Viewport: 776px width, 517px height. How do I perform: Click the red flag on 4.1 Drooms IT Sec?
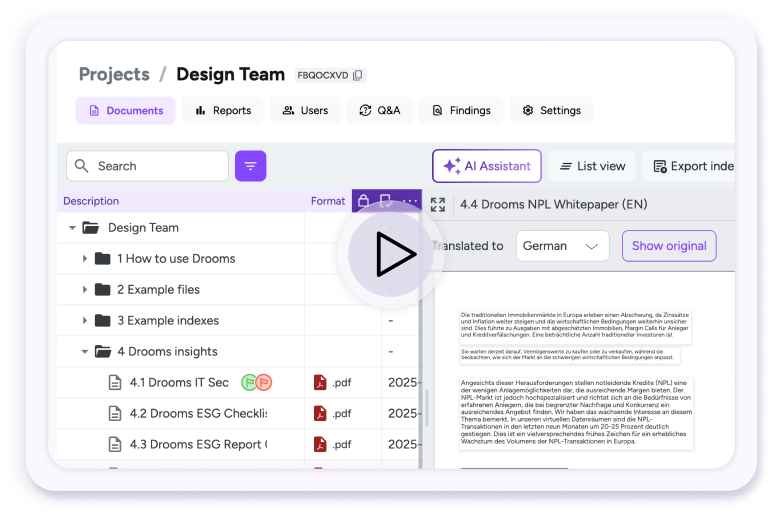pos(263,382)
